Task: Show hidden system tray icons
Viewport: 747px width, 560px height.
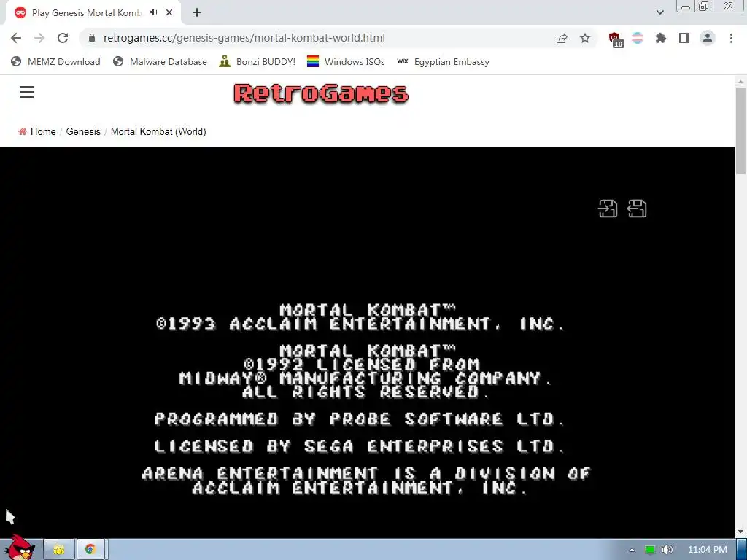Action: pos(632,550)
